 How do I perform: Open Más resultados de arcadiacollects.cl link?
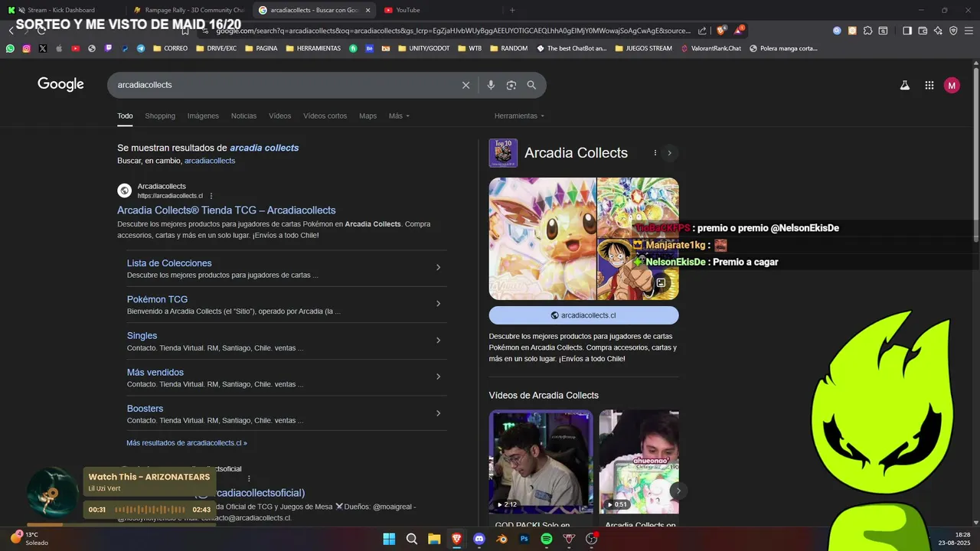click(187, 443)
